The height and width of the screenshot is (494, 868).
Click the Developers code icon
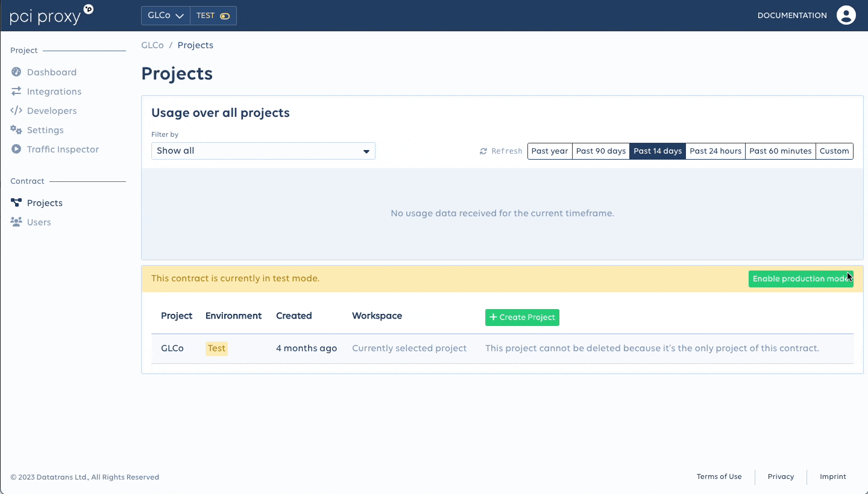tap(16, 111)
